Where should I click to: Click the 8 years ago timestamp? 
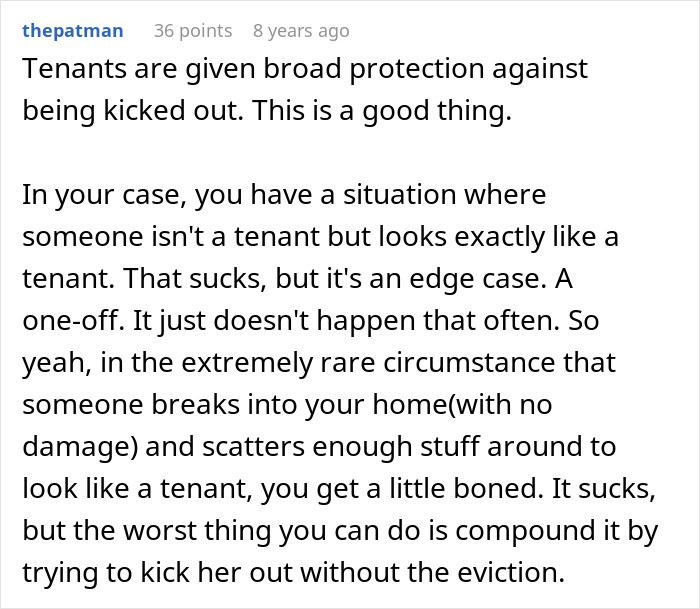click(301, 31)
